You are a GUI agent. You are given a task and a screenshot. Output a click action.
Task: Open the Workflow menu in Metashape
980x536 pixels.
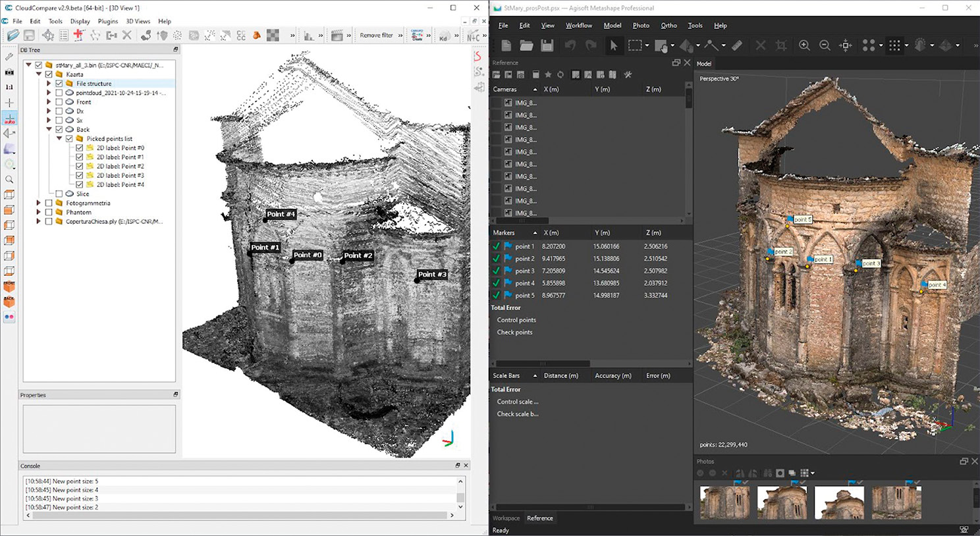579,26
